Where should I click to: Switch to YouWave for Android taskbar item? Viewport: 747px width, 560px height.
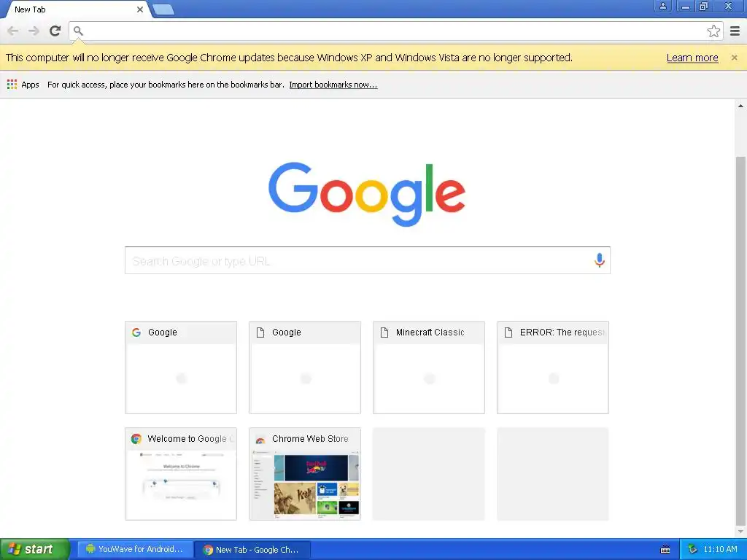click(x=135, y=550)
